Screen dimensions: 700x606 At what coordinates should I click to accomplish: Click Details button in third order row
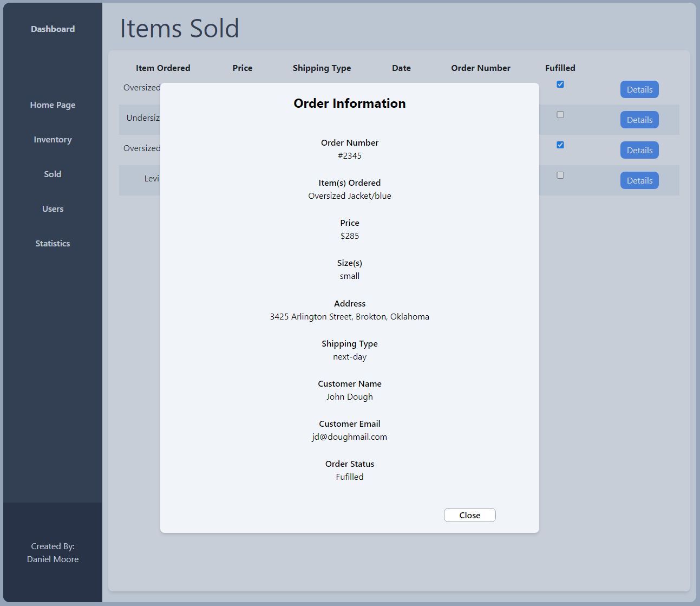click(x=639, y=151)
